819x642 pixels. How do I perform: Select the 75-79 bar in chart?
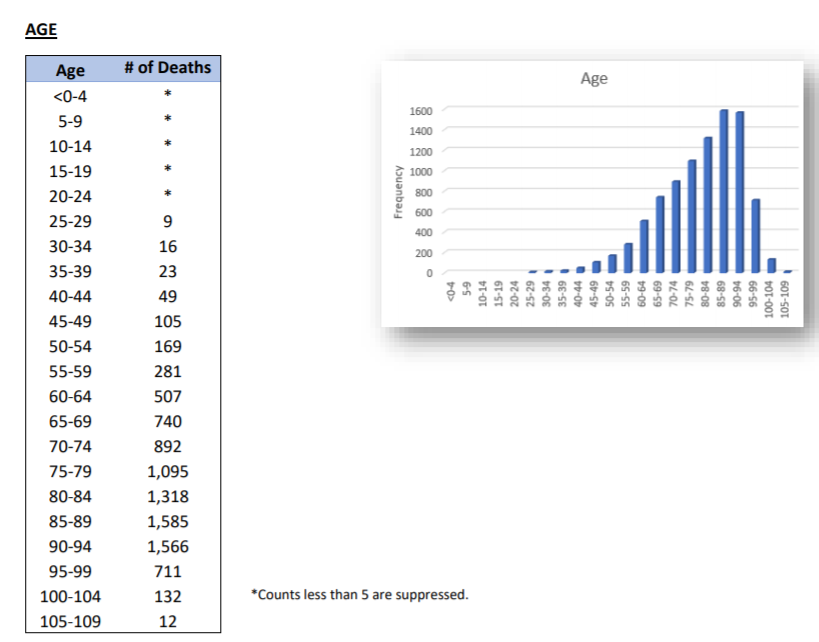(x=692, y=216)
